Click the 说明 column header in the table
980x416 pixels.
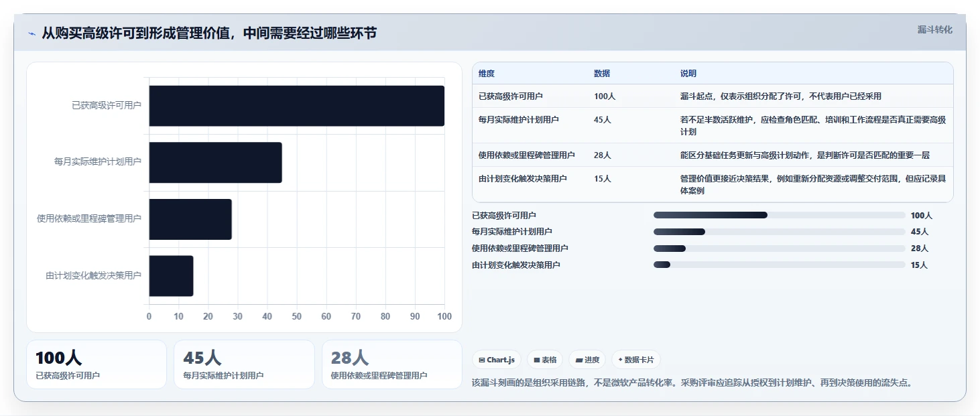[688, 74]
